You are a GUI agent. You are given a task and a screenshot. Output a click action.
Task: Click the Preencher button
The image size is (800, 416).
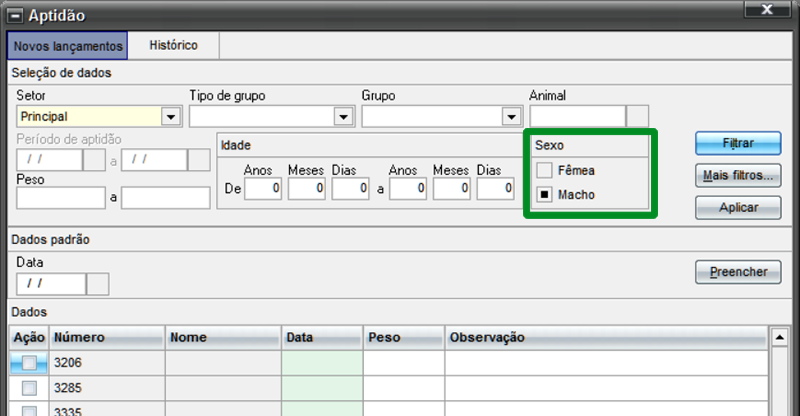point(738,272)
